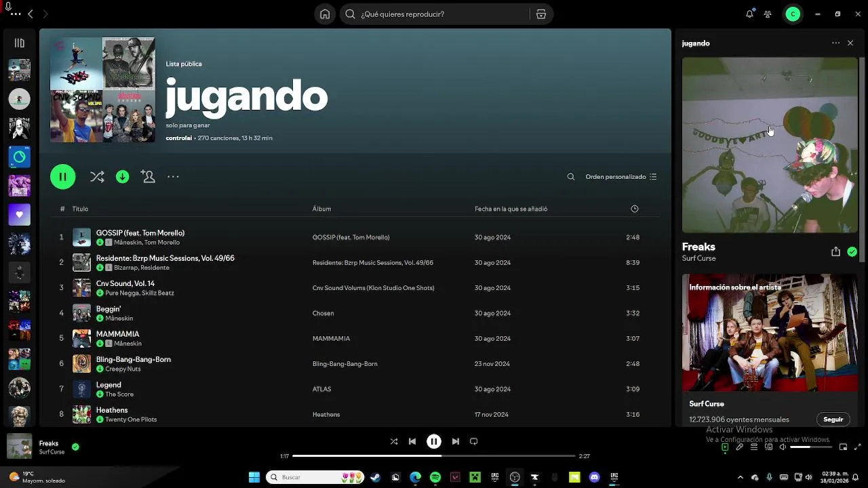The image size is (868, 488).
Task: Select the track Cnv Sound, Vol. 14
Action: pyautogui.click(x=125, y=283)
